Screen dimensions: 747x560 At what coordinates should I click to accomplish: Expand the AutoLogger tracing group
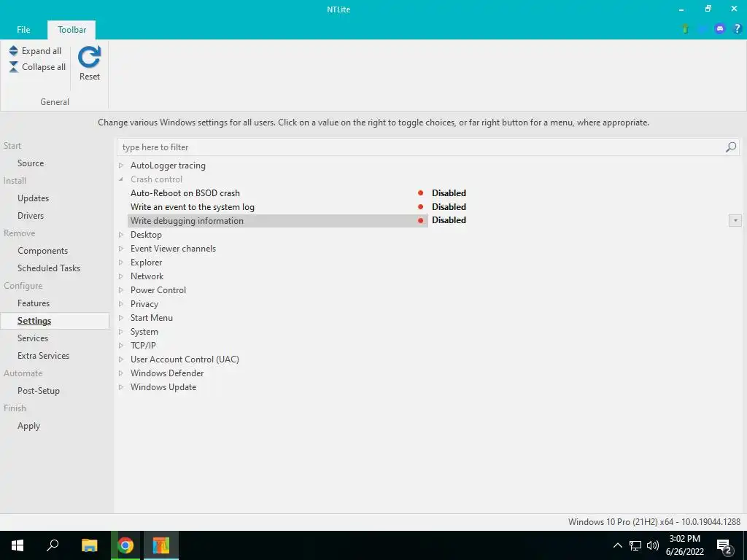pyautogui.click(x=121, y=166)
